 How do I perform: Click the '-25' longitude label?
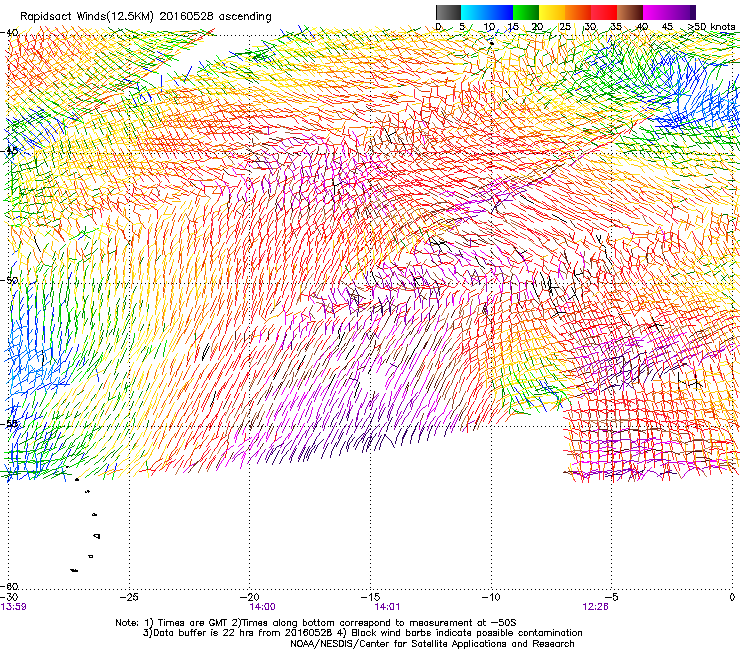[x=129, y=597]
